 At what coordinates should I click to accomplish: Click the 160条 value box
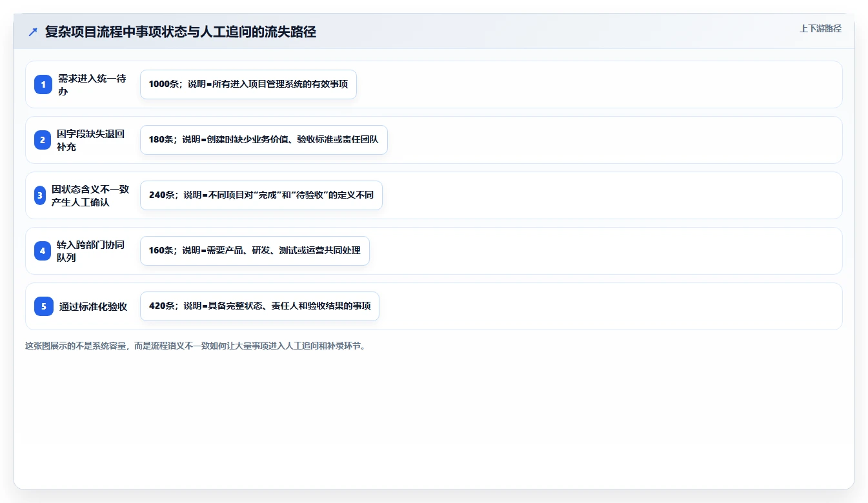(x=255, y=251)
